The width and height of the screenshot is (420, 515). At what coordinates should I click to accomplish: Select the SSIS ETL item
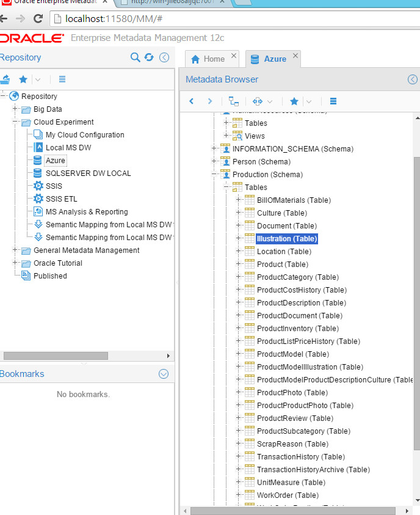[62, 199]
